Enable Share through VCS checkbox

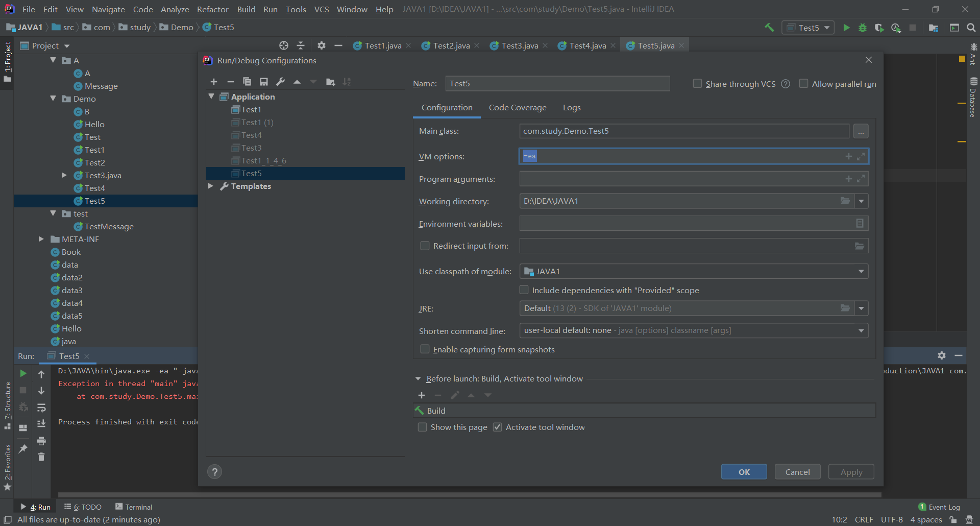tap(697, 83)
